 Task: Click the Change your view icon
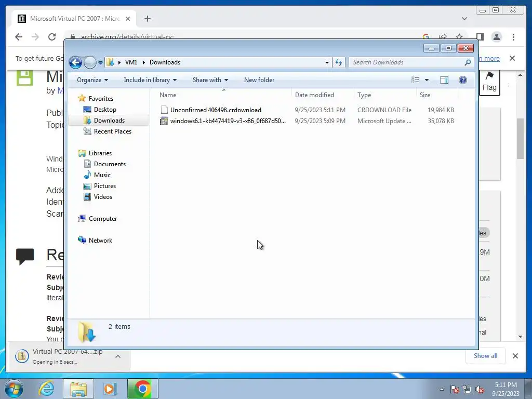(416, 80)
